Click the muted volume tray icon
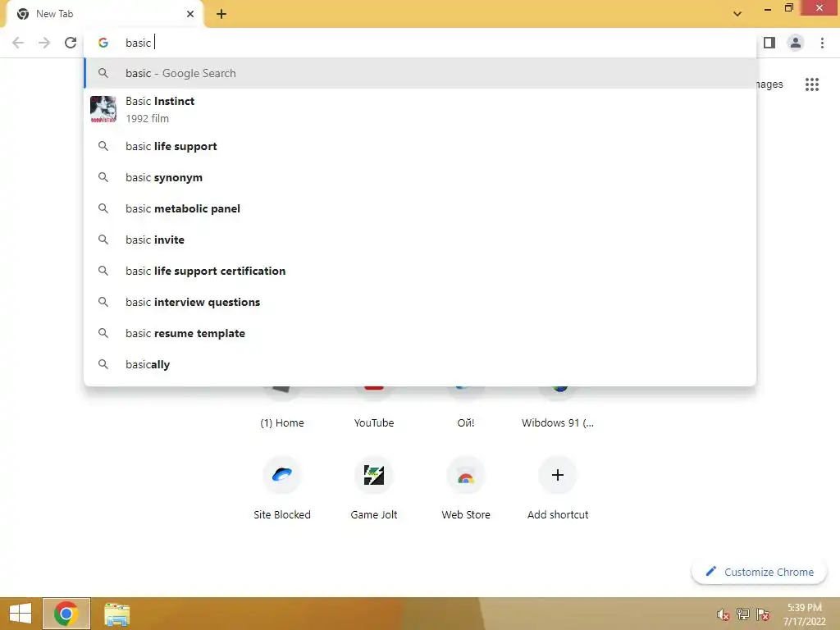Viewport: 840px width, 630px height. click(x=723, y=614)
